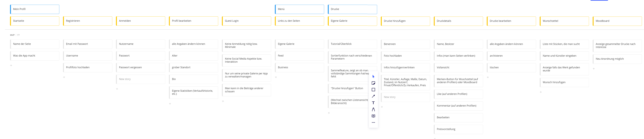Add story plus under Anmelden column
The image size is (644, 139).
coord(117,89)
